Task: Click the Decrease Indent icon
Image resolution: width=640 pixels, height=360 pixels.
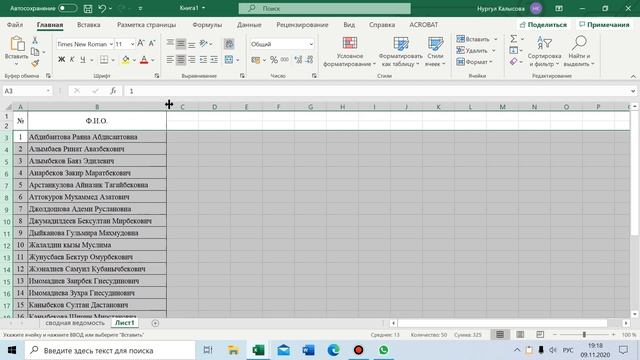Action: [x=203, y=60]
